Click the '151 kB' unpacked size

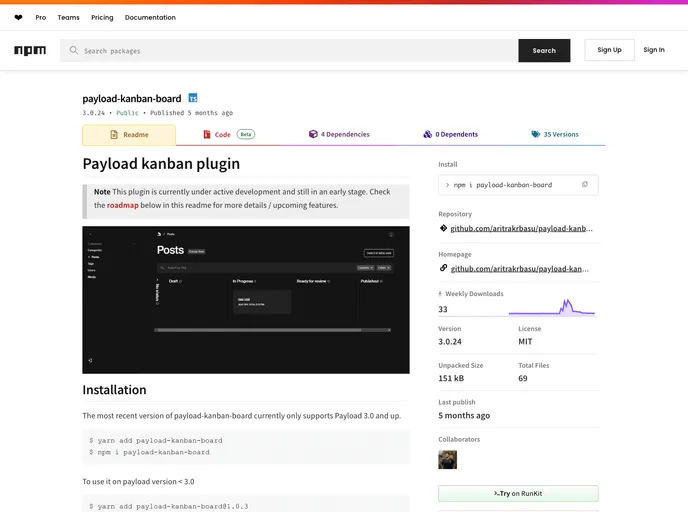(451, 378)
